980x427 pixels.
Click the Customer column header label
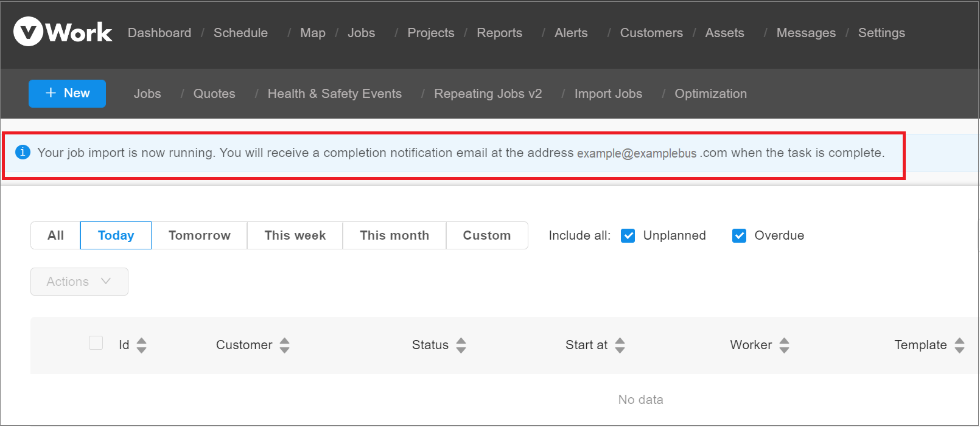click(x=244, y=345)
